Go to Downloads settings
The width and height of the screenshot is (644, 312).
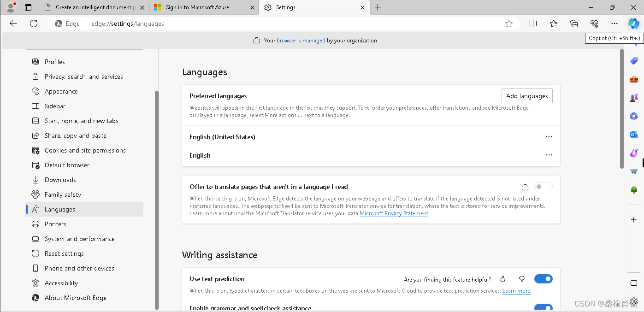pyautogui.click(x=84, y=180)
